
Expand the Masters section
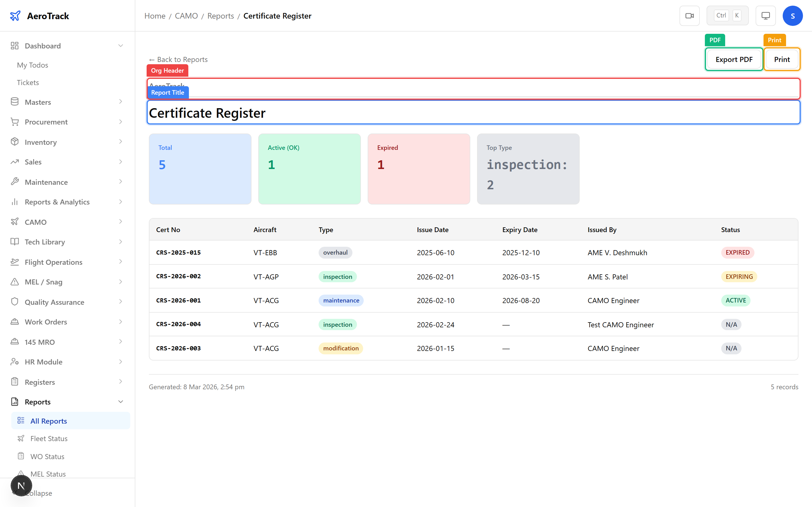[121, 102]
